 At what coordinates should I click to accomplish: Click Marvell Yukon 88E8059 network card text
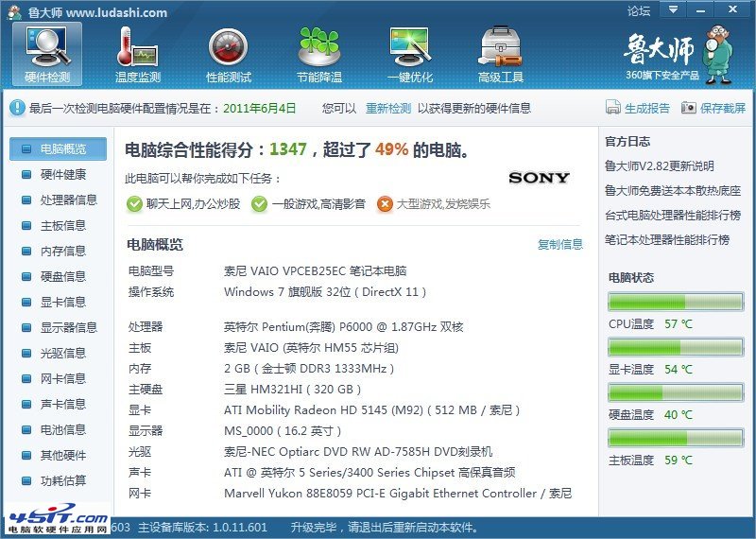pos(398,494)
